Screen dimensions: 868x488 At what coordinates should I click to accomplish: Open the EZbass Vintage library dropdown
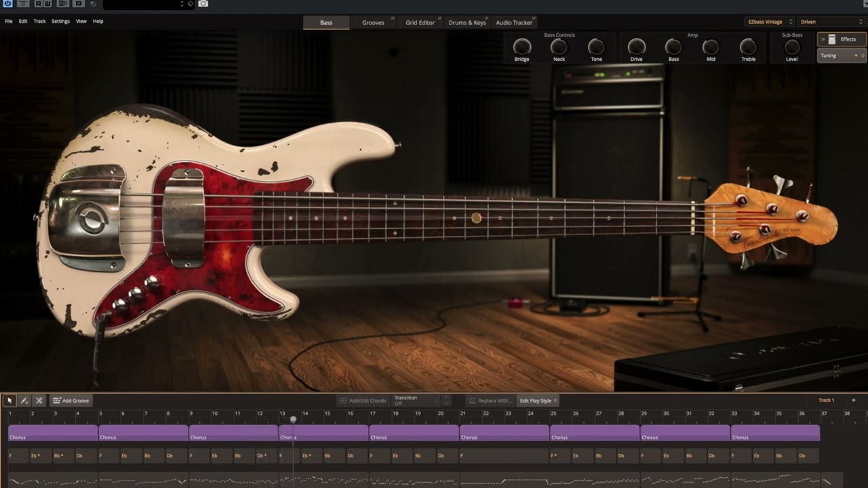(770, 22)
